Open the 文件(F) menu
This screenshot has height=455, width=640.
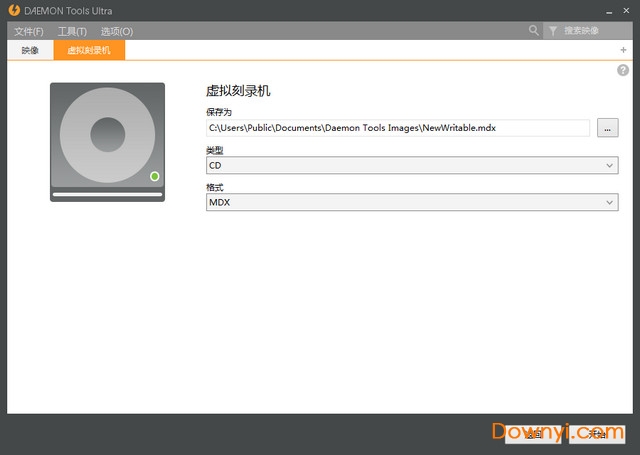[29, 31]
